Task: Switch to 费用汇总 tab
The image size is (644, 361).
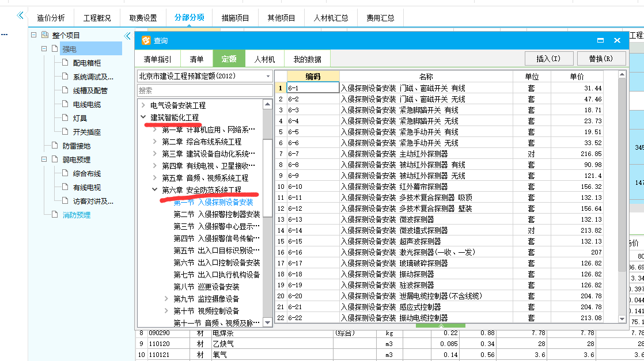Action: (380, 18)
